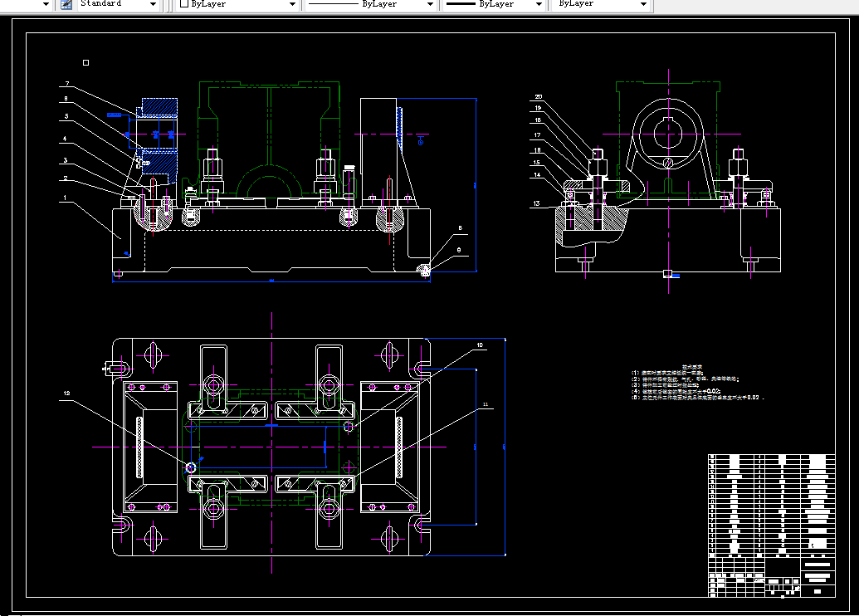
Task: Select part balloon number 4 in front view
Action: [65, 139]
